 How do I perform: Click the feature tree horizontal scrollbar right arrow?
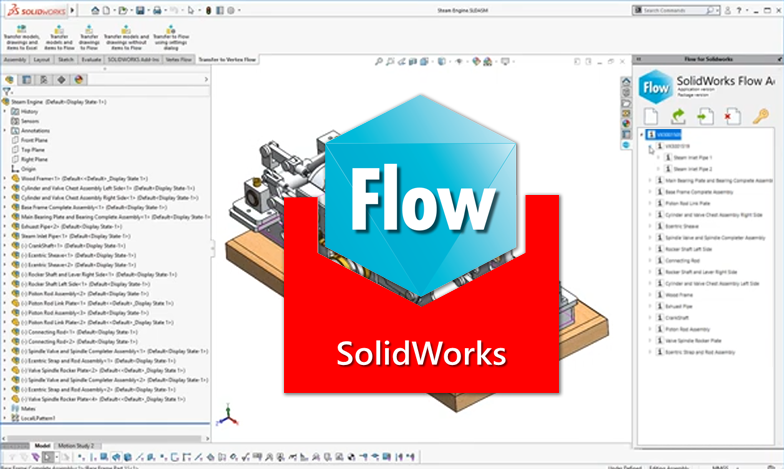pyautogui.click(x=208, y=438)
